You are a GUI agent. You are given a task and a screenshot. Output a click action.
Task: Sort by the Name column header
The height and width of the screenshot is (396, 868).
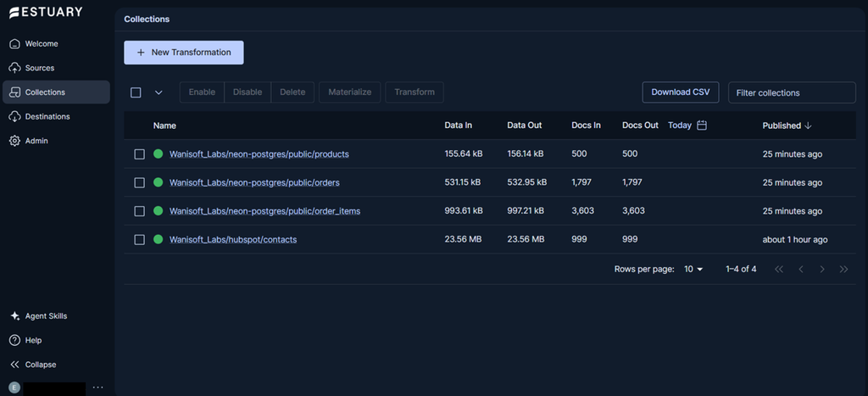(x=164, y=125)
